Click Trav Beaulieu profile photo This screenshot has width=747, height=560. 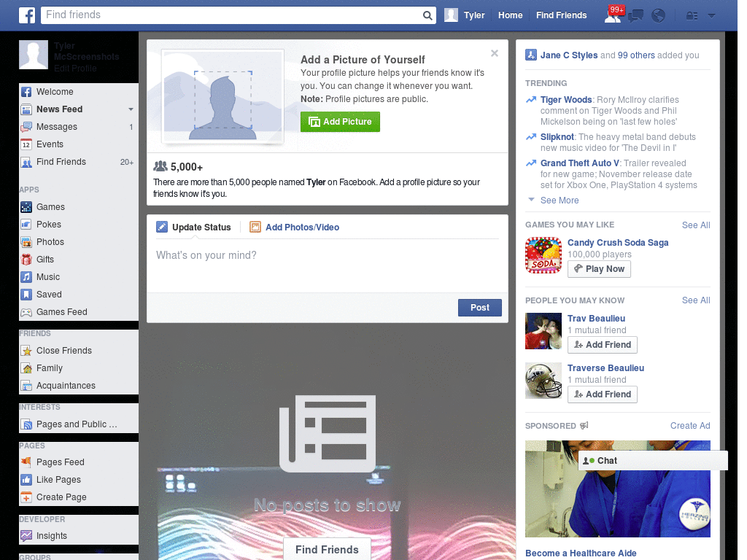(543, 331)
